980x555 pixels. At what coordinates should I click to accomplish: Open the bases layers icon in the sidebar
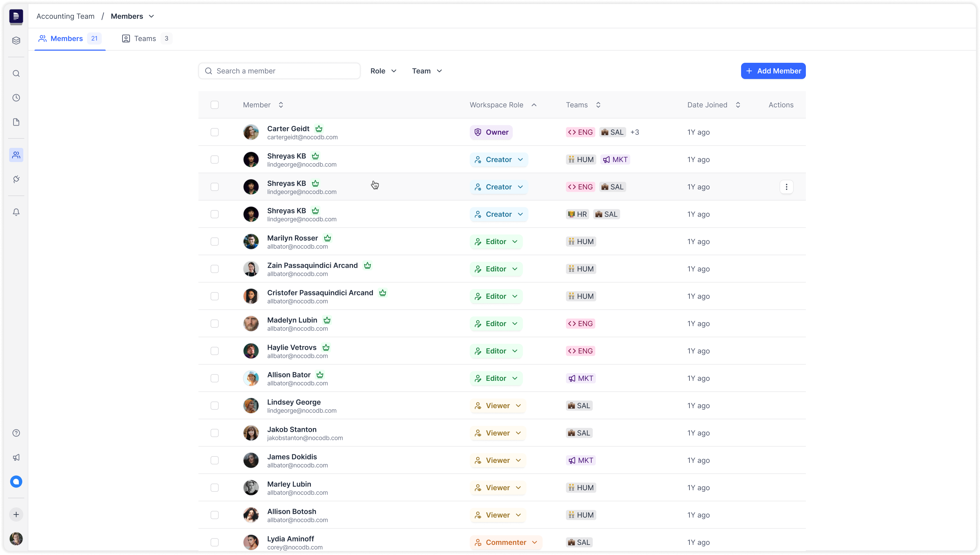[16, 41]
